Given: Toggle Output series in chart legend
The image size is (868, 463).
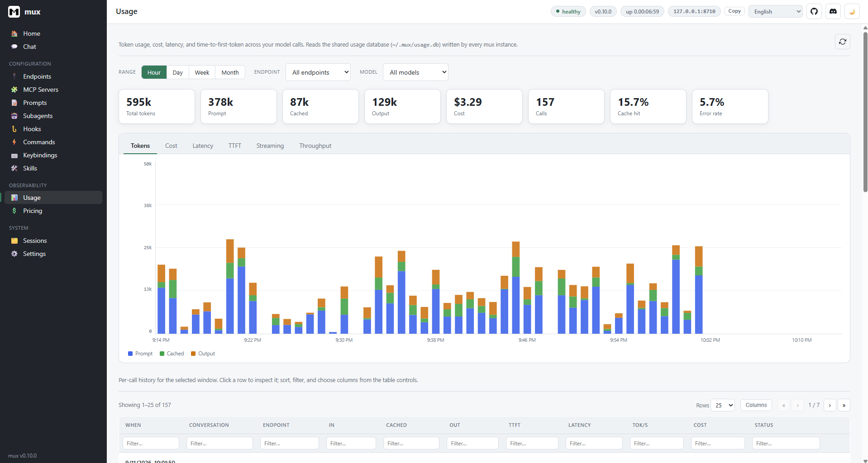Looking at the screenshot, I should pos(203,354).
